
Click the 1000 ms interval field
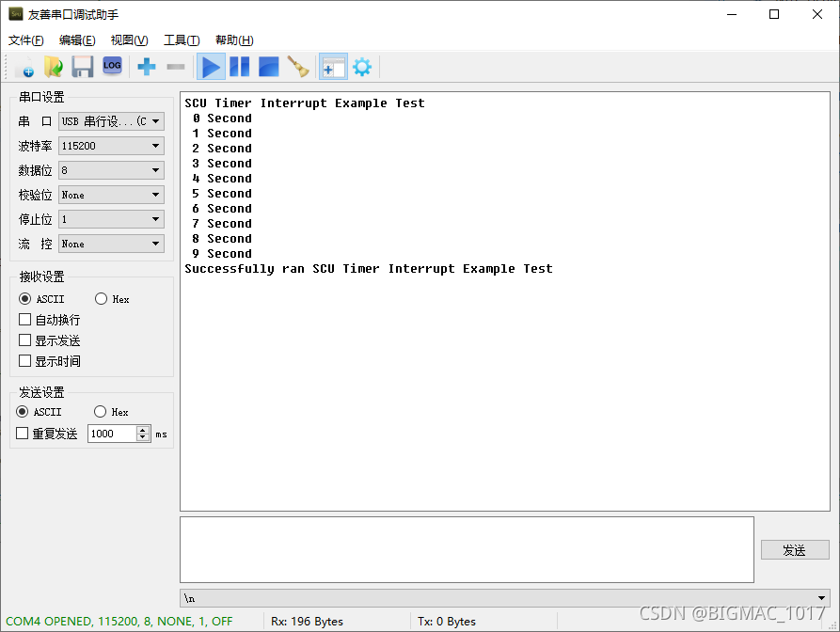(x=113, y=434)
